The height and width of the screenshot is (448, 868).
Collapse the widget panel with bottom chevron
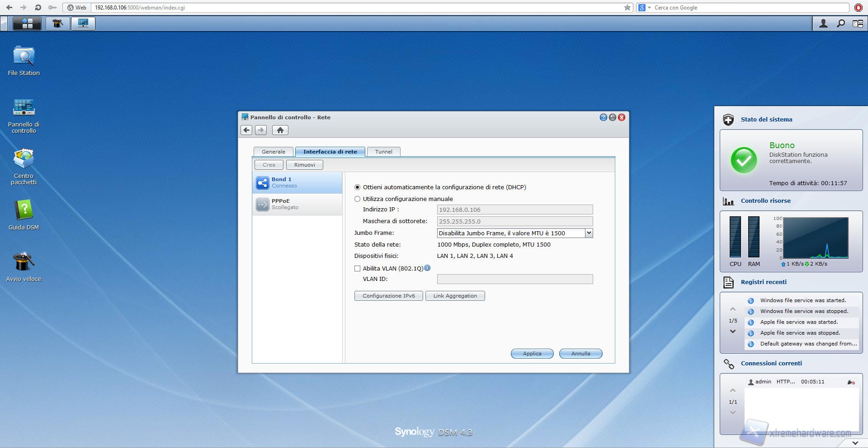tap(855, 443)
